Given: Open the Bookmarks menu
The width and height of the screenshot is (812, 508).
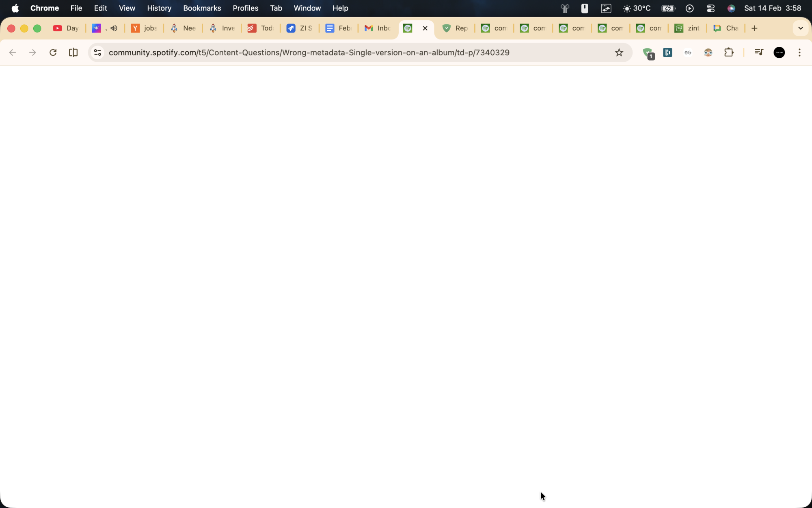Looking at the screenshot, I should (202, 8).
